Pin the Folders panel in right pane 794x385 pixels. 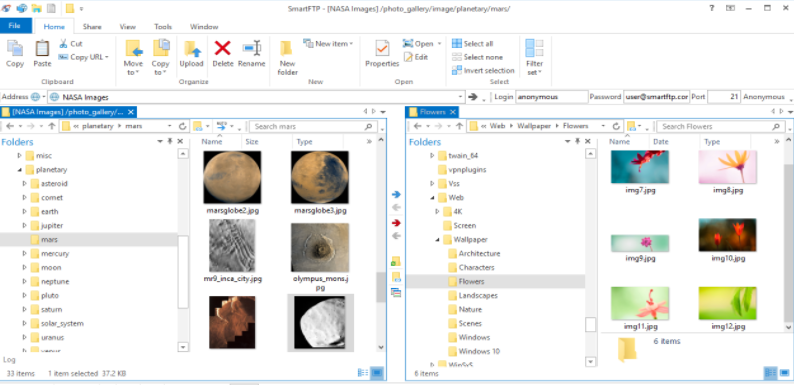[x=578, y=142]
